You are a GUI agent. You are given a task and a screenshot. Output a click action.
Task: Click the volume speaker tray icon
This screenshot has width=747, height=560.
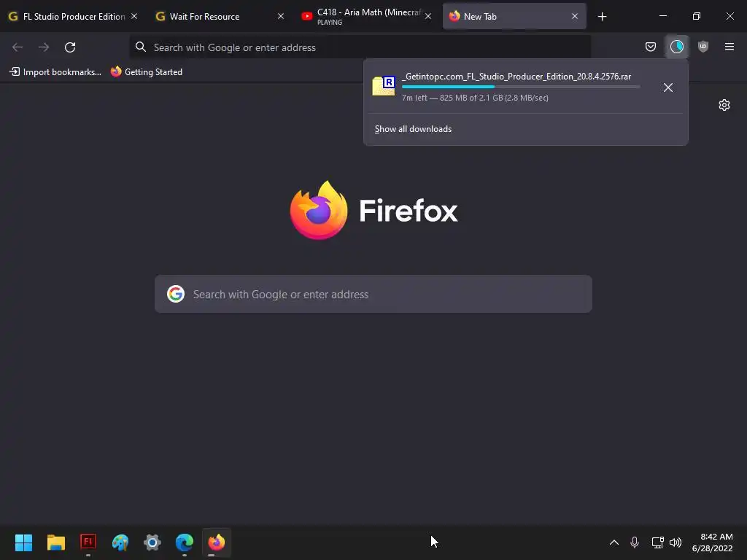tap(676, 542)
